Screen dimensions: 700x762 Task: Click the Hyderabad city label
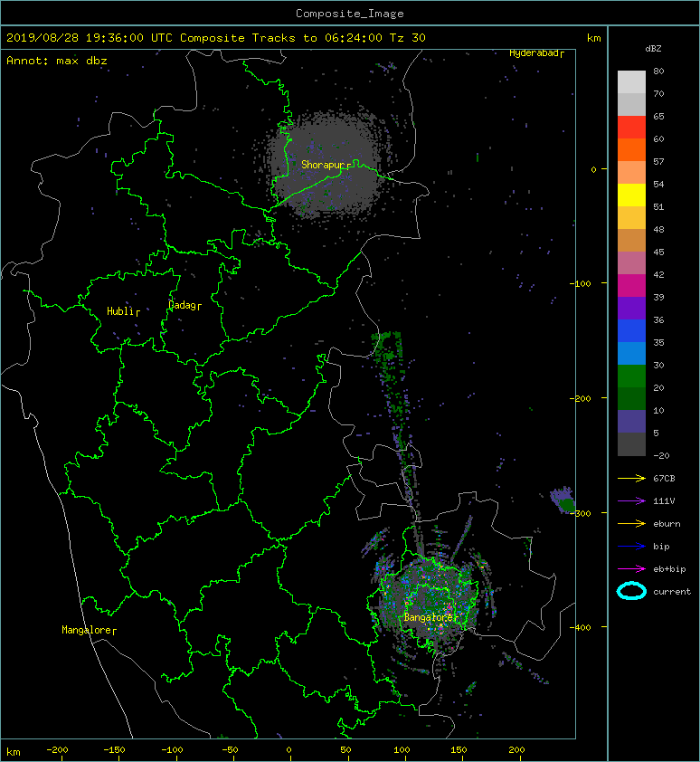coord(536,53)
